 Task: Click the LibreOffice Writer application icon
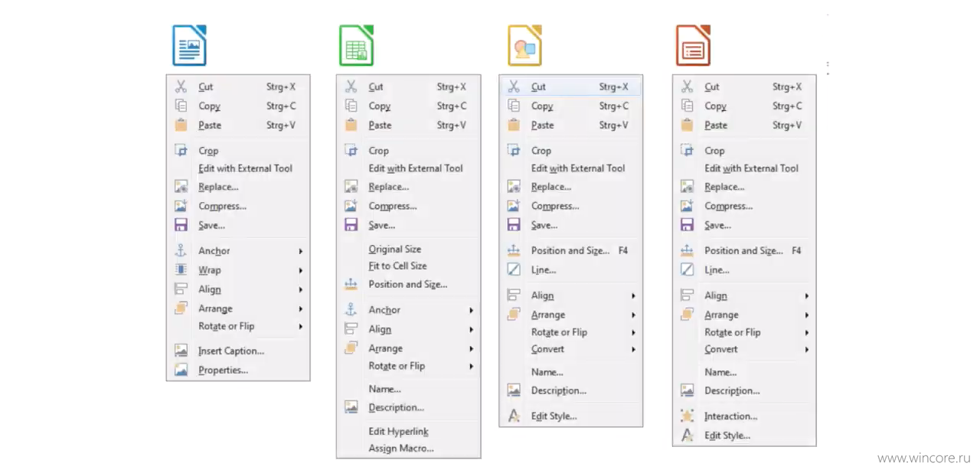[x=189, y=45]
